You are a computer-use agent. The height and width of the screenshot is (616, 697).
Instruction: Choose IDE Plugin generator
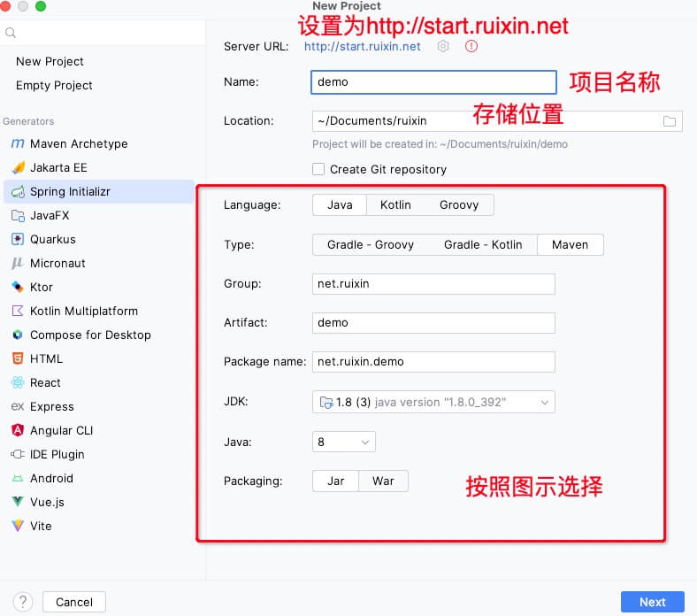tap(99, 454)
